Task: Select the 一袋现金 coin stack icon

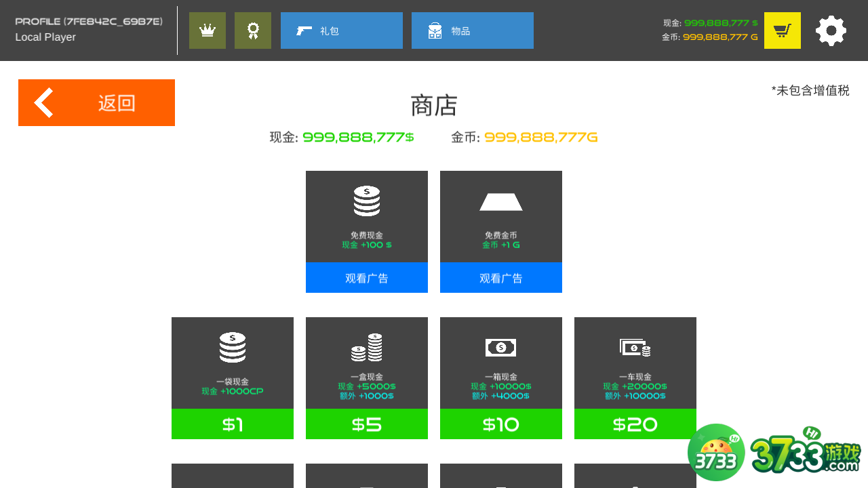Action: (x=233, y=347)
